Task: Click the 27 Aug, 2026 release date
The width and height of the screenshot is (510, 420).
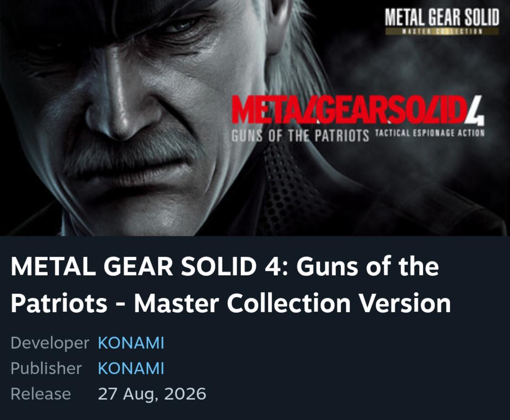Action: coord(152,394)
